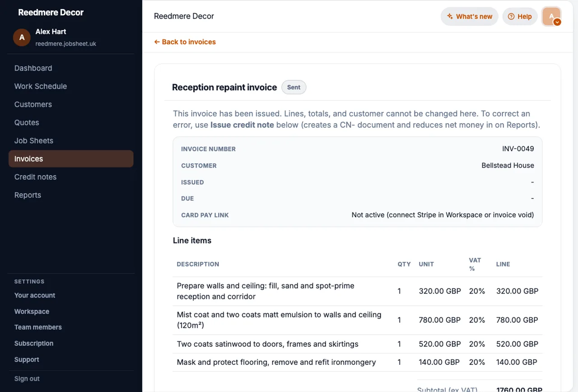Go back to invoices list
This screenshot has height=392, width=578.
click(x=185, y=42)
